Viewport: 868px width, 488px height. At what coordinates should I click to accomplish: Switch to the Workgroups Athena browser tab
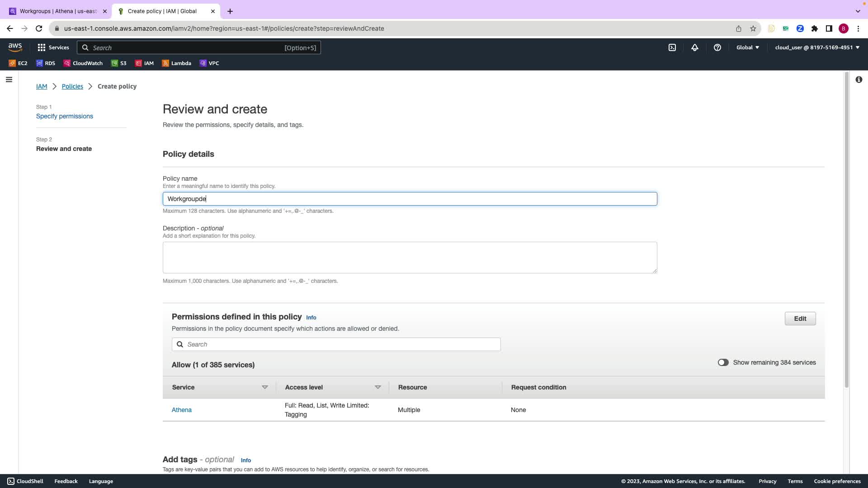click(x=58, y=11)
